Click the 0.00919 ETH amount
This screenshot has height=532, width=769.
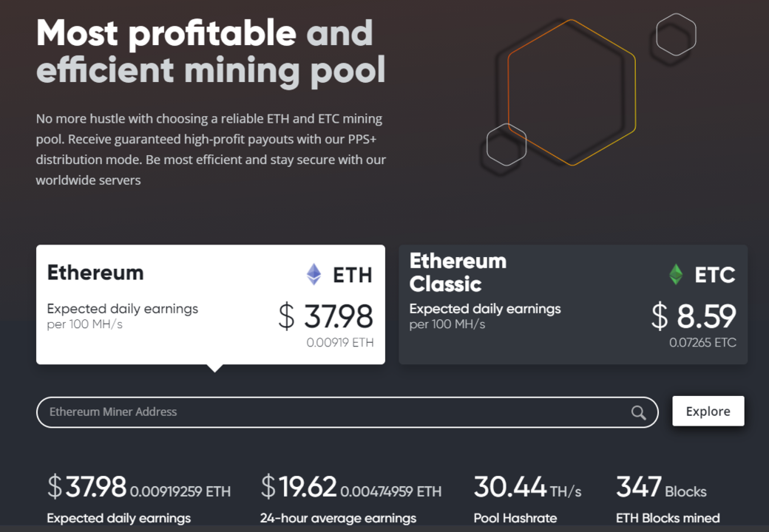pos(340,343)
